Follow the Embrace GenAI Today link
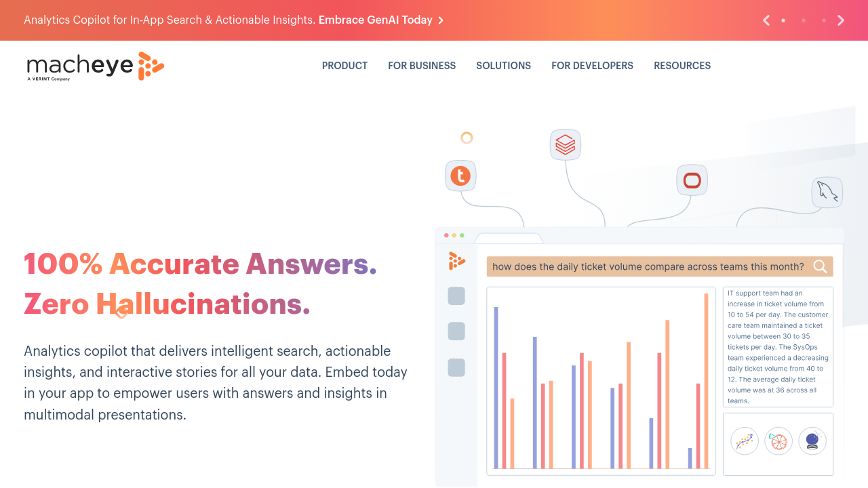The width and height of the screenshot is (868, 488). 381,20
